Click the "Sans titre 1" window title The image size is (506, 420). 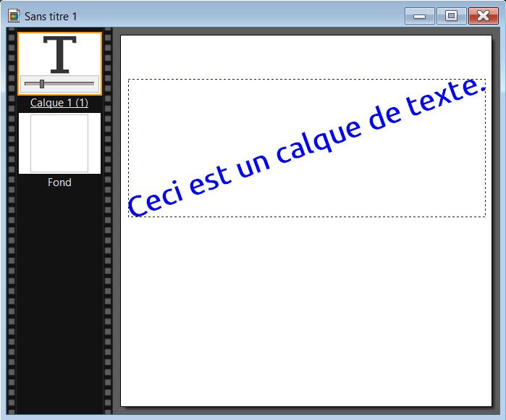(x=51, y=16)
